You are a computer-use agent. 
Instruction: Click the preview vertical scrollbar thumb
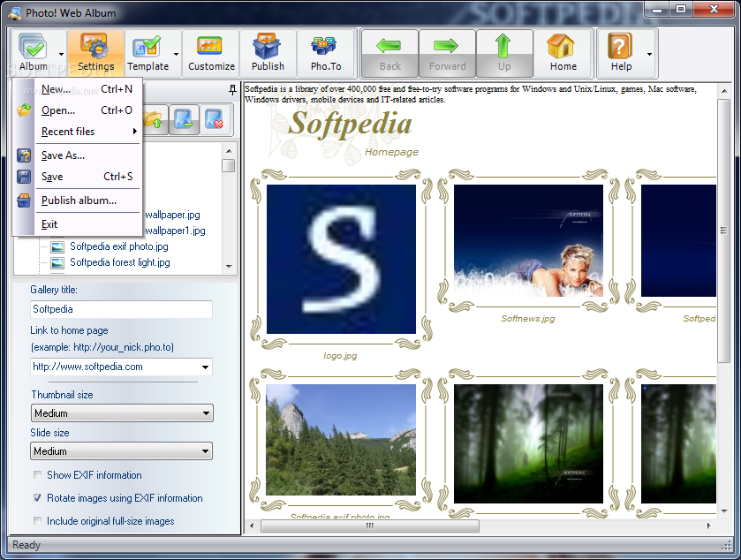point(723,231)
